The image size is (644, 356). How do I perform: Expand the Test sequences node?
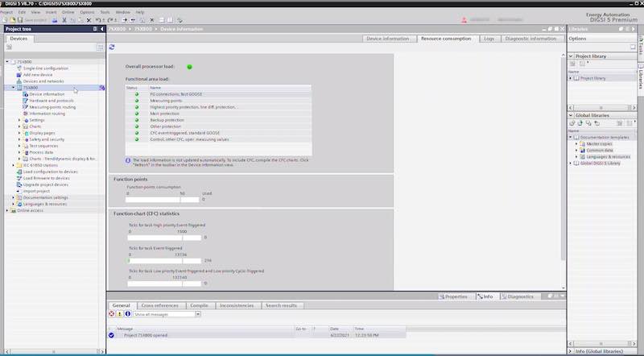coord(19,146)
